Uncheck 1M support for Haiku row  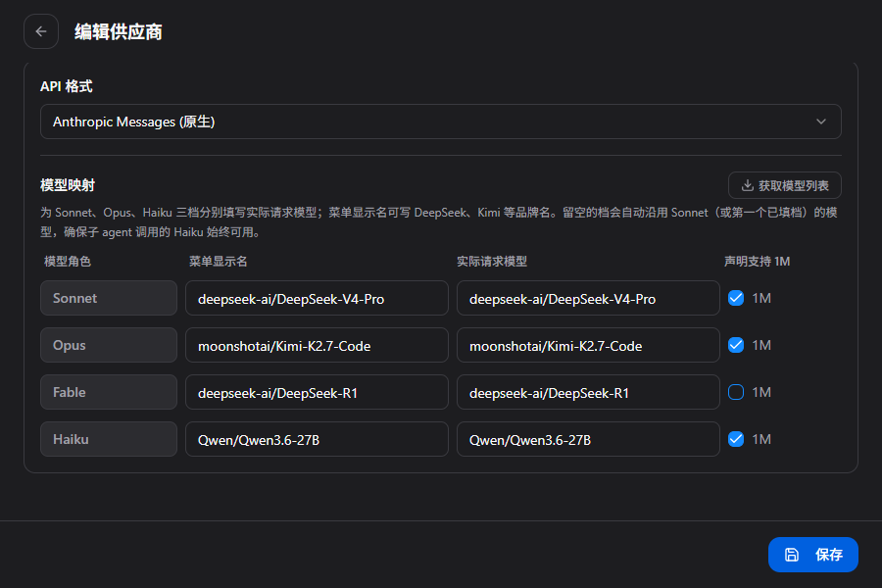[736, 439]
